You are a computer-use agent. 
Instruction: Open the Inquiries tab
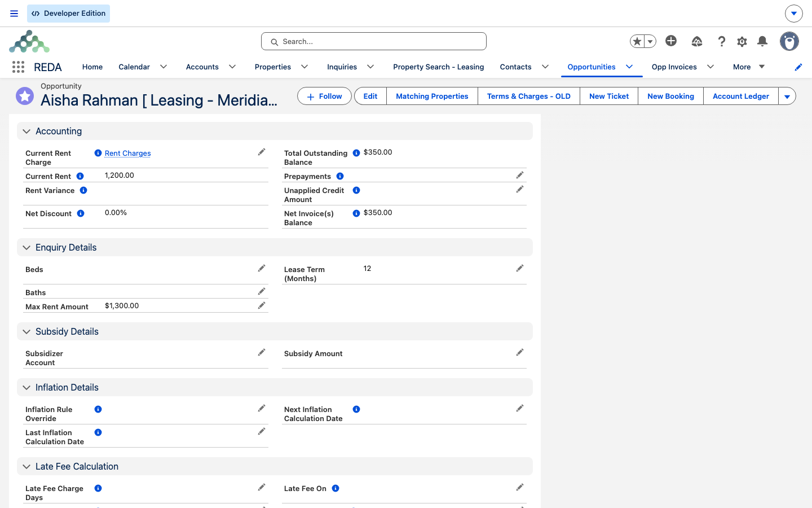[342, 67]
